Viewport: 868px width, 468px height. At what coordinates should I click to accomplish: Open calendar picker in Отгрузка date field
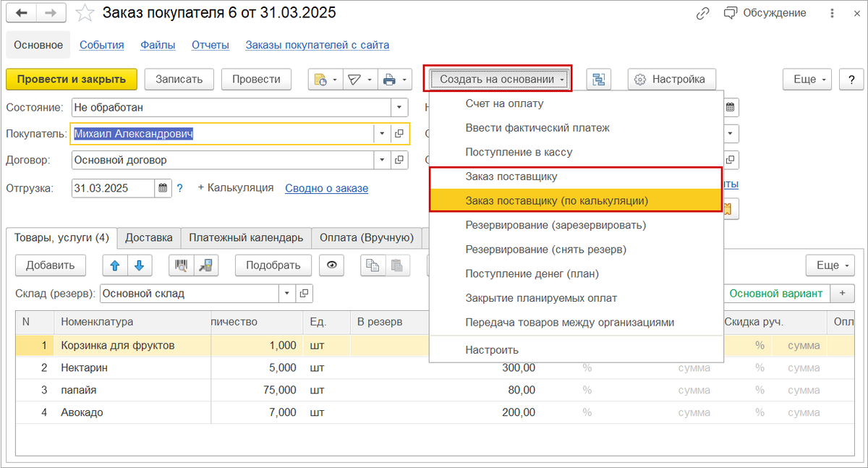pos(163,188)
